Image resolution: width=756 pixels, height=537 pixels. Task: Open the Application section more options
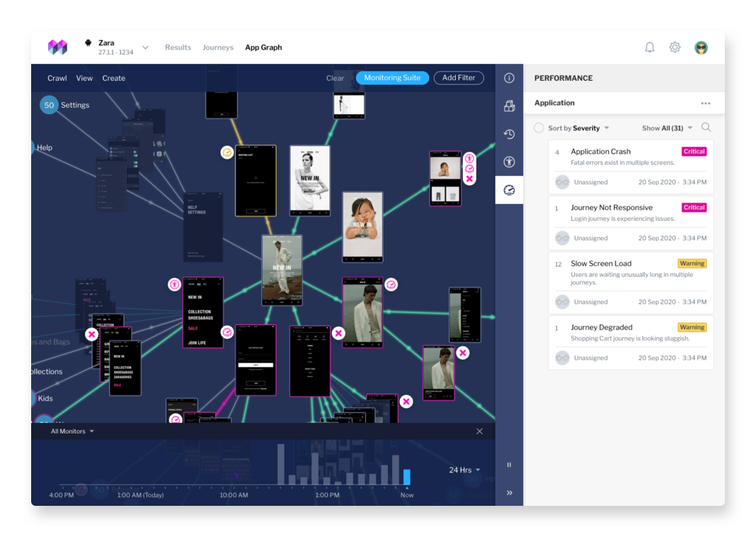(705, 103)
